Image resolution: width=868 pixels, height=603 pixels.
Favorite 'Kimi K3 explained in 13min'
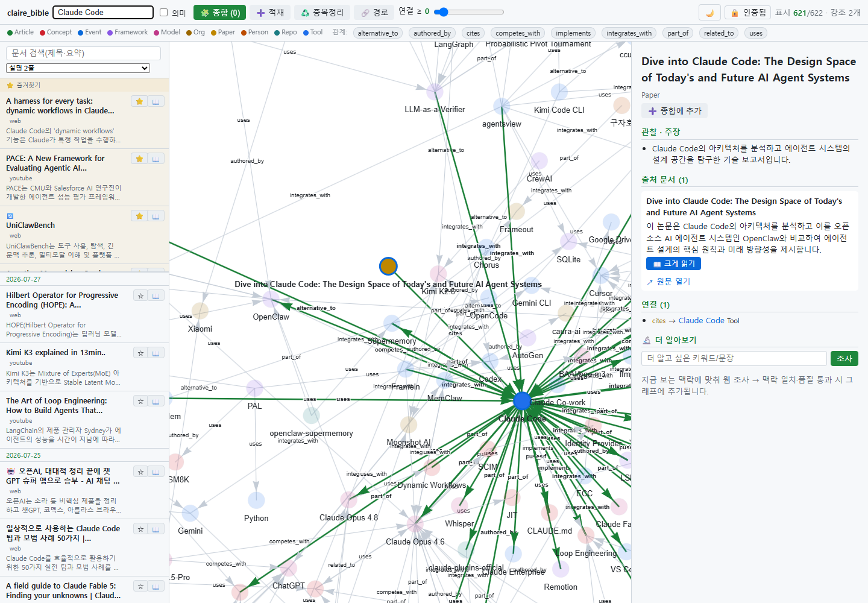click(140, 353)
